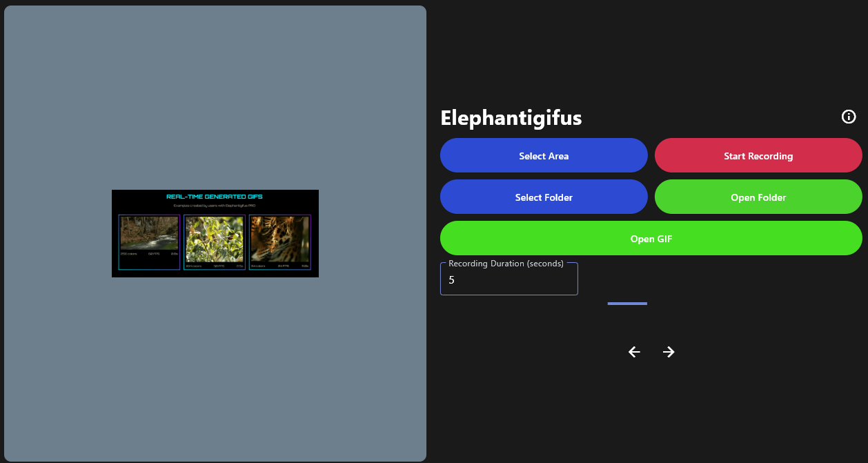Viewport: 868px width, 463px height.
Task: Click the Elephantigifus title text
Action: click(x=511, y=118)
